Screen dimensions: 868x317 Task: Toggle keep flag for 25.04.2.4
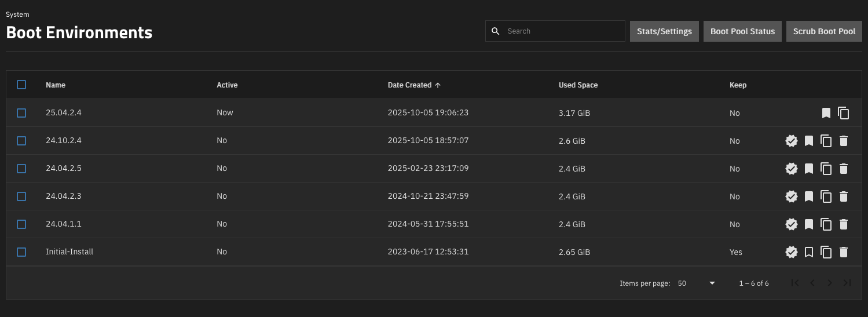pyautogui.click(x=826, y=113)
